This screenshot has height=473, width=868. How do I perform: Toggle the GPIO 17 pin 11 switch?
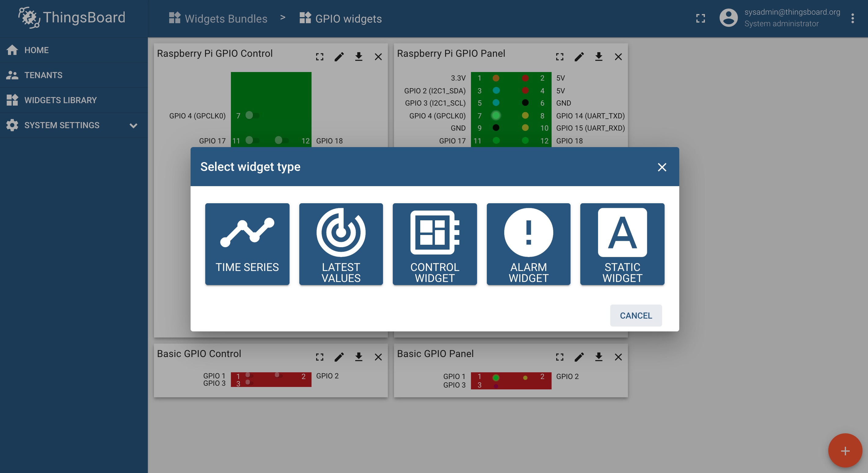coord(252,140)
